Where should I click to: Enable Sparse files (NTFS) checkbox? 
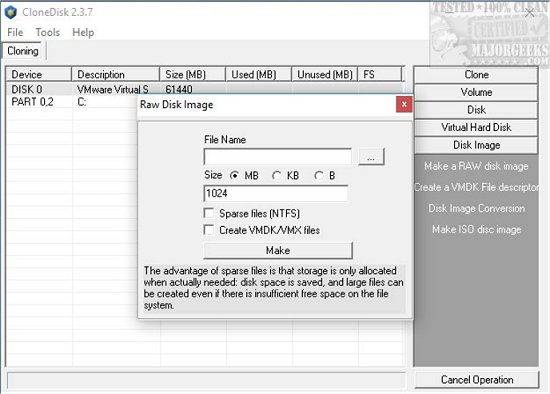209,213
